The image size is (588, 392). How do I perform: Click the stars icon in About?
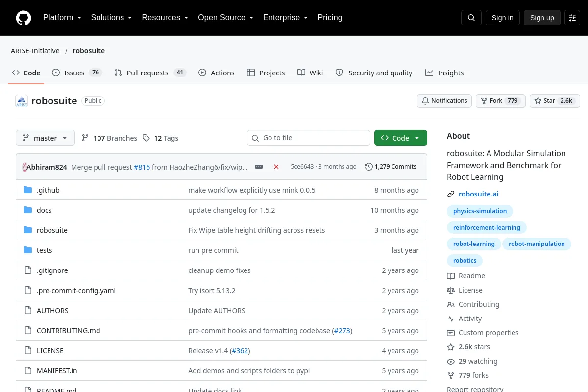click(451, 347)
